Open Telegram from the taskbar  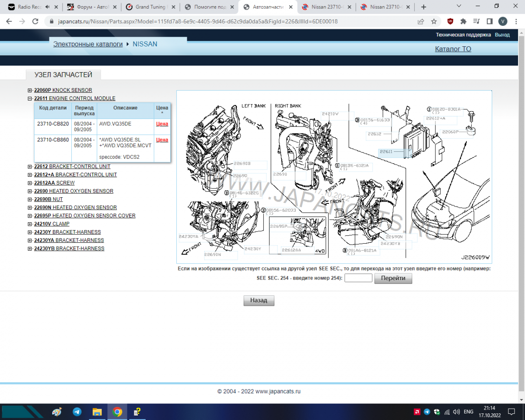(77, 412)
